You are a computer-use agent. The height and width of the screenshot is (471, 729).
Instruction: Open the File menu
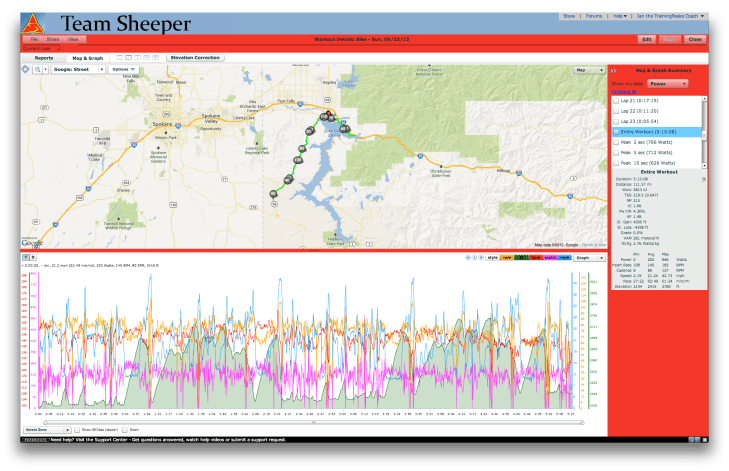tap(32, 38)
